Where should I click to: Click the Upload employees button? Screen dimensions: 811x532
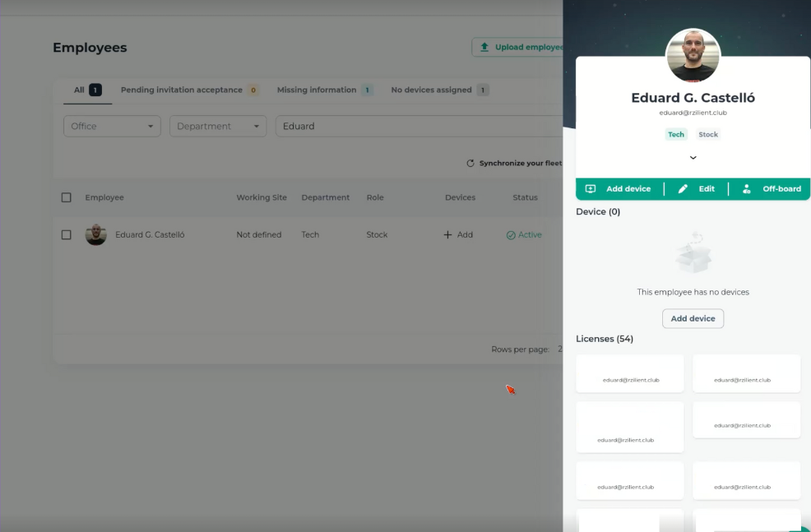[517, 47]
